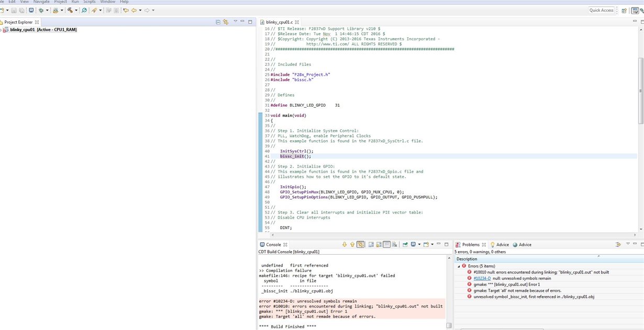Screen dimensions: 644x330
Task: Navigate back with the yellow left arrow
Action: tap(134, 10)
